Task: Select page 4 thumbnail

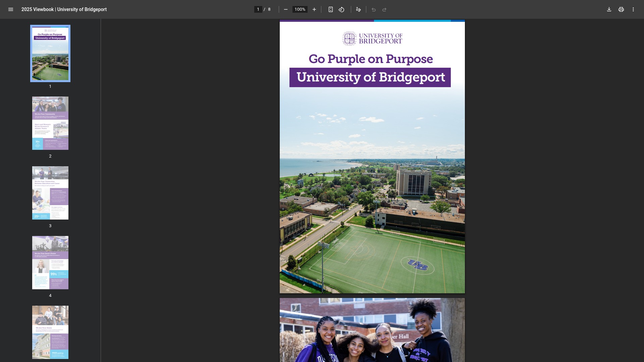Action: [50, 262]
